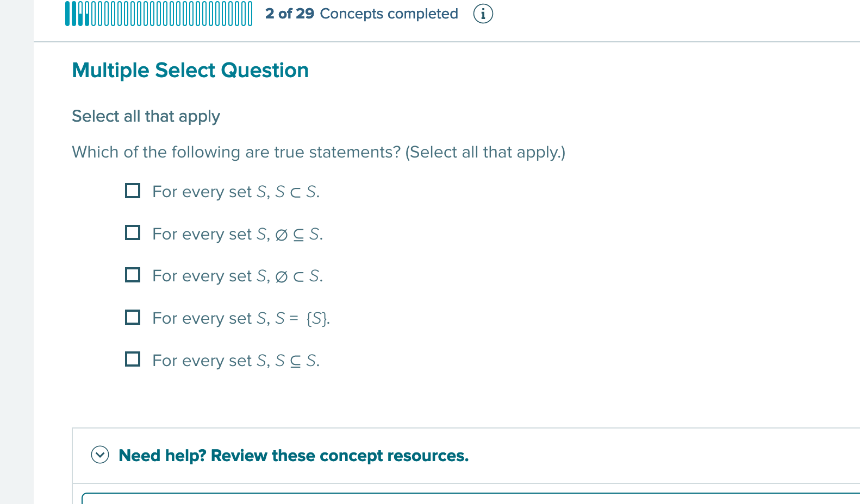Check the answer 'For every set S, S = {S}'

click(133, 317)
